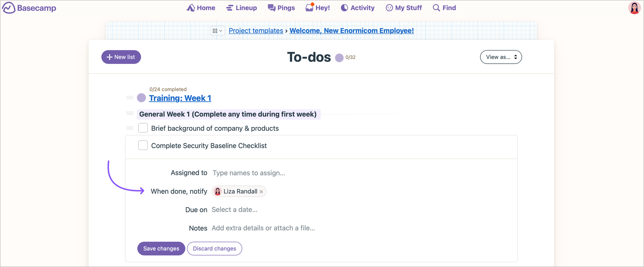644x267 pixels.
Task: Click Liza Randall's avatar in notify chip
Action: pos(218,191)
